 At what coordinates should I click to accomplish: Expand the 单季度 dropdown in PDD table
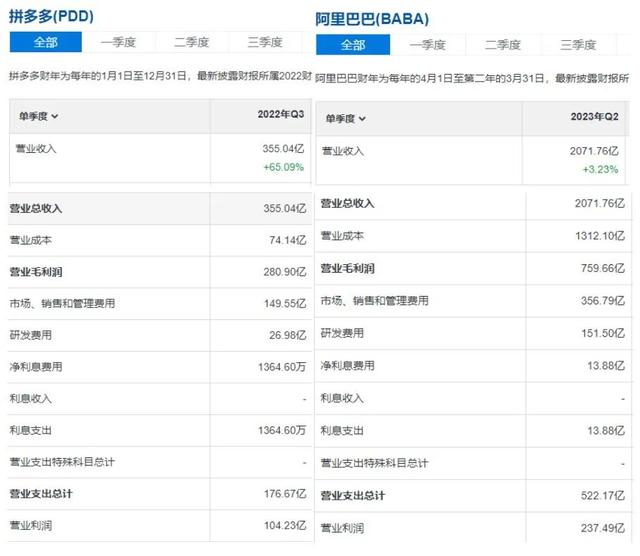(37, 116)
